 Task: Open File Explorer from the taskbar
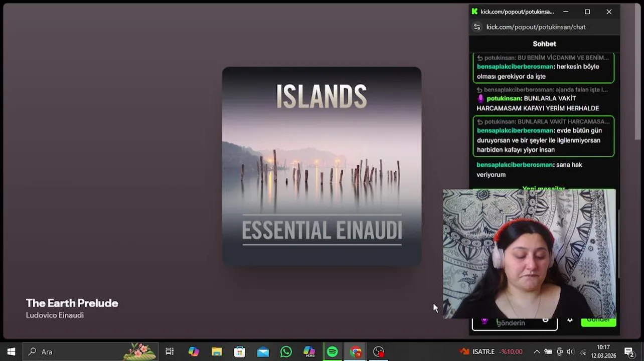[217, 351]
